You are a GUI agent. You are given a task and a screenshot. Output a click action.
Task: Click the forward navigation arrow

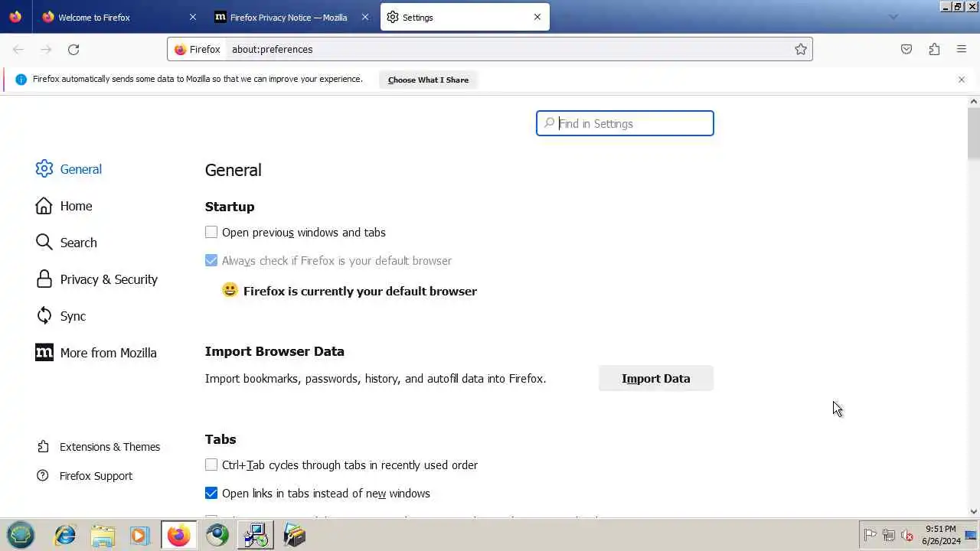(46, 49)
